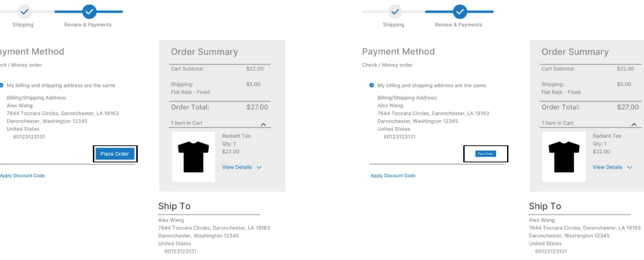Expand View Details in the right order summary
Image resolution: width=644 pixels, height=260 pixels.
point(612,167)
